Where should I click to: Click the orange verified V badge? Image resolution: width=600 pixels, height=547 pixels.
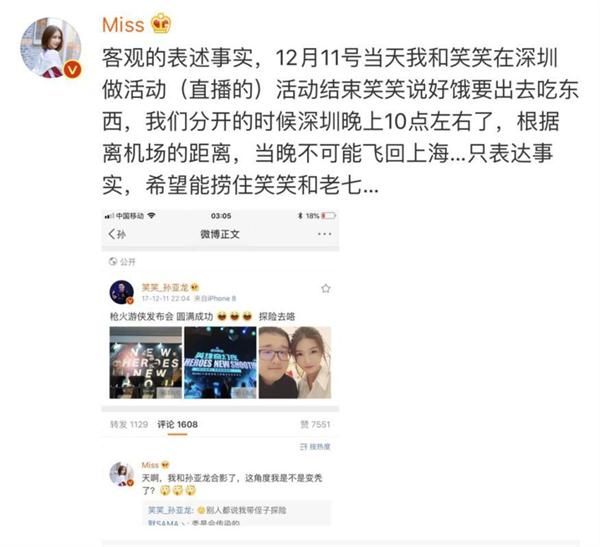[72, 70]
